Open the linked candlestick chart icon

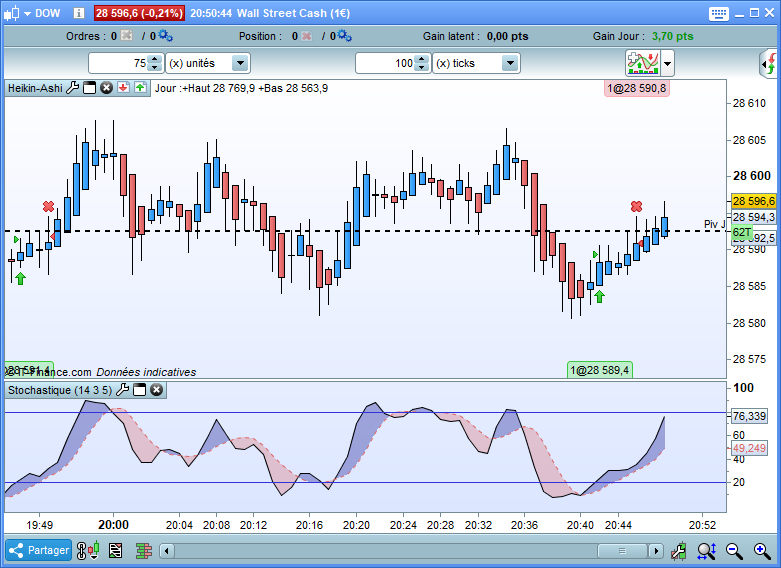click(88, 551)
